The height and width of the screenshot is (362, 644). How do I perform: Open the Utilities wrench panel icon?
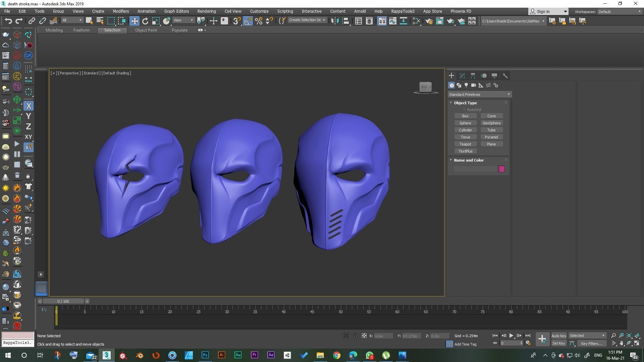tap(505, 76)
